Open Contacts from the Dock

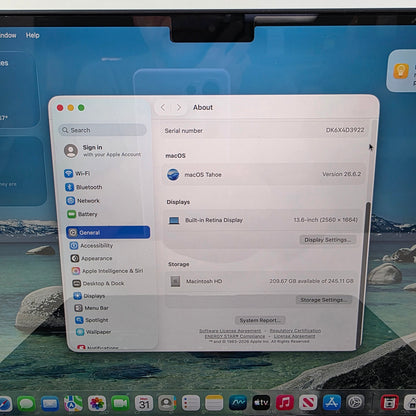click(167, 403)
